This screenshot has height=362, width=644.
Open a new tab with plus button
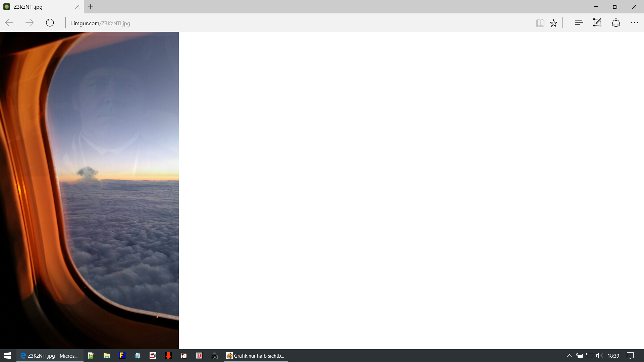coord(90,7)
